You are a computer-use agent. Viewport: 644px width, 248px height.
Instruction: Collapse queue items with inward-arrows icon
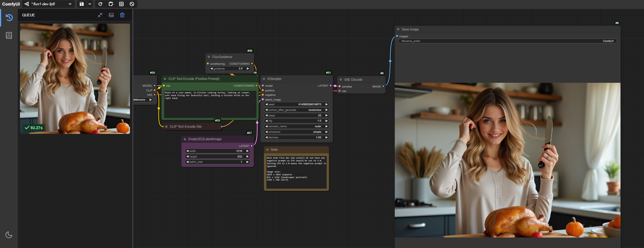tap(100, 15)
